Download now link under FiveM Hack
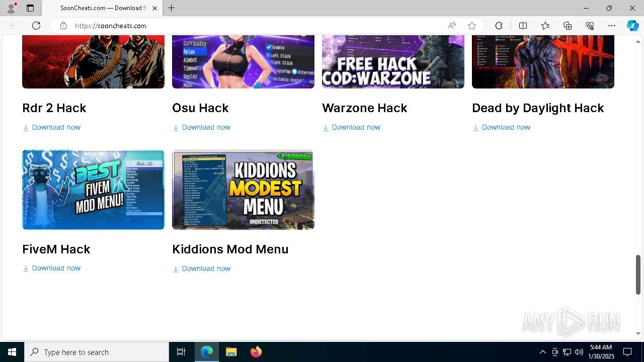The width and height of the screenshot is (644, 362). click(51, 268)
